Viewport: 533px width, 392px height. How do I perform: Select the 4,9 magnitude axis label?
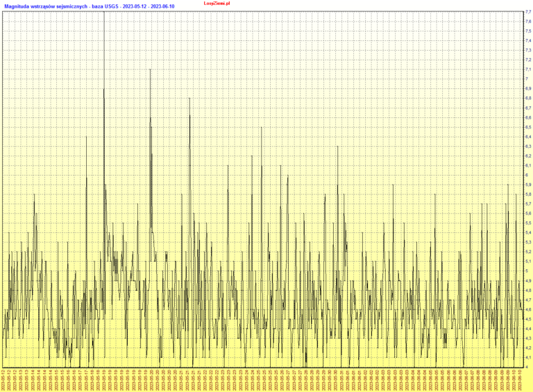click(x=528, y=281)
